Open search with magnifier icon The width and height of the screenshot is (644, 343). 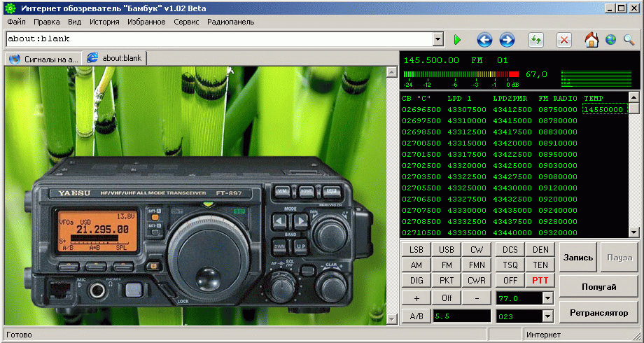pos(629,40)
